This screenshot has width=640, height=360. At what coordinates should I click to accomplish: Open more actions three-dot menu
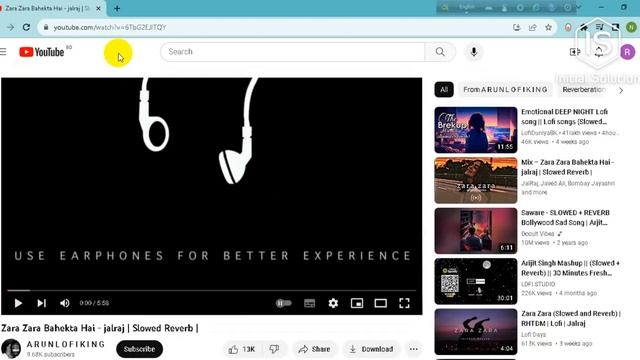413,349
